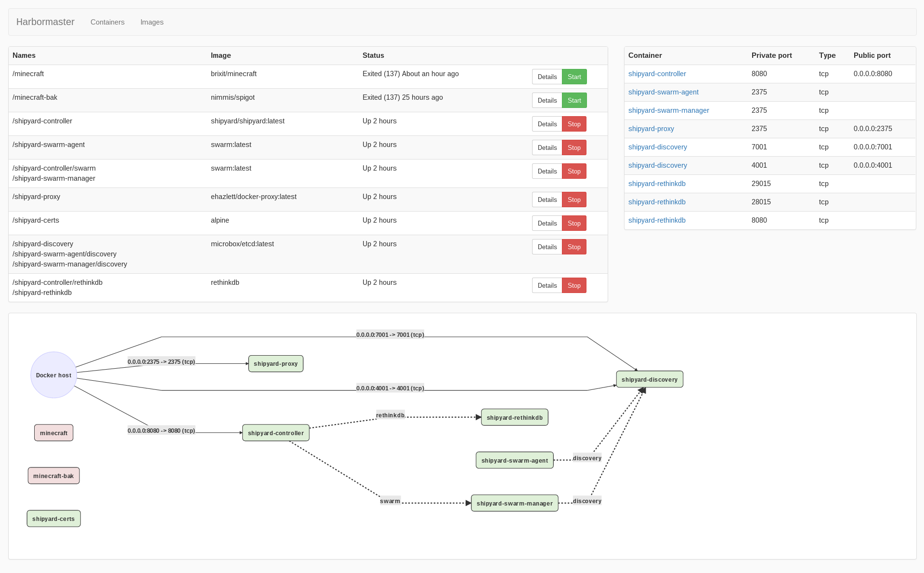Open the shipyard-proxy link in port table
Image resolution: width=924 pixels, height=573 pixels.
pyautogui.click(x=651, y=129)
